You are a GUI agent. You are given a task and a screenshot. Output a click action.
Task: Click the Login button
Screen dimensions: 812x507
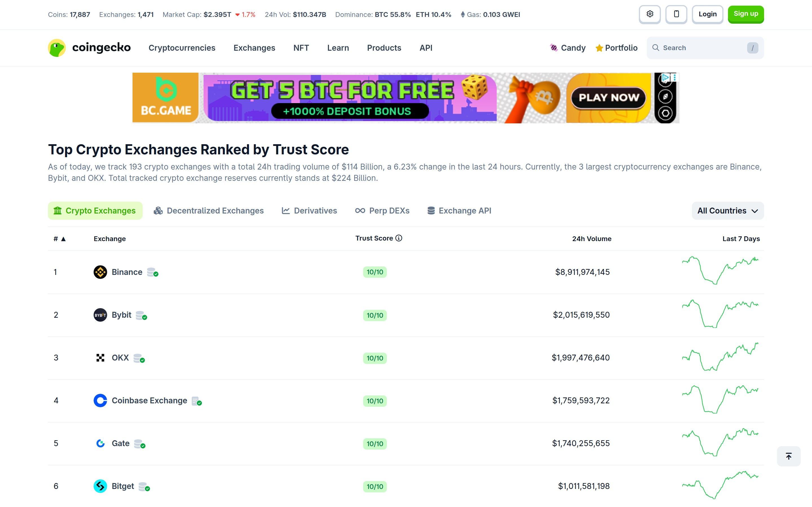click(x=707, y=14)
